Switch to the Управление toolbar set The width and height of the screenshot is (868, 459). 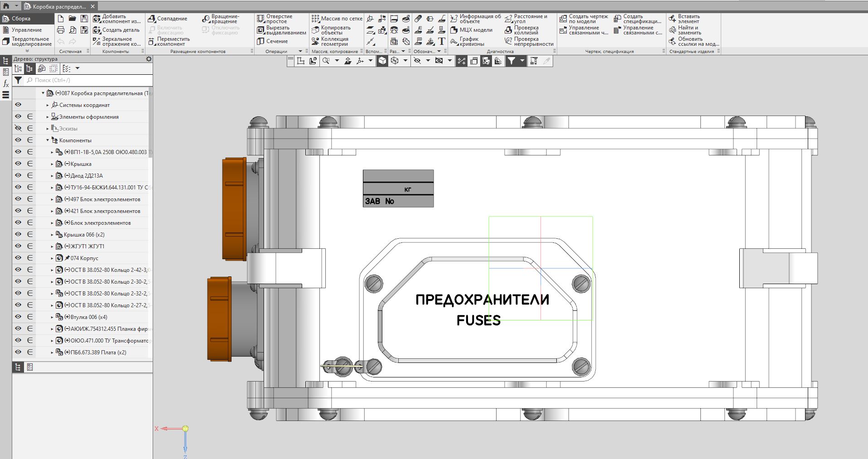[x=26, y=30]
